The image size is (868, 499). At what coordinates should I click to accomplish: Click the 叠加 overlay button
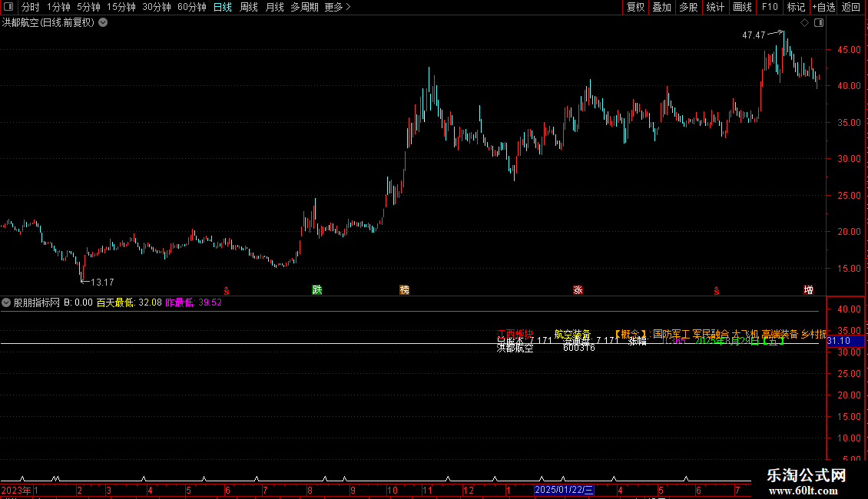[662, 7]
